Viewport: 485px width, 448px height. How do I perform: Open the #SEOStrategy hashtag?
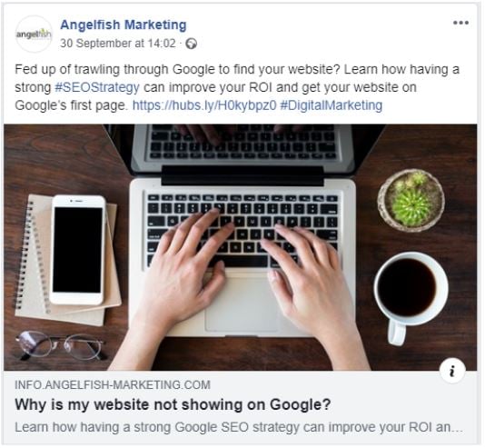pyautogui.click(x=97, y=87)
